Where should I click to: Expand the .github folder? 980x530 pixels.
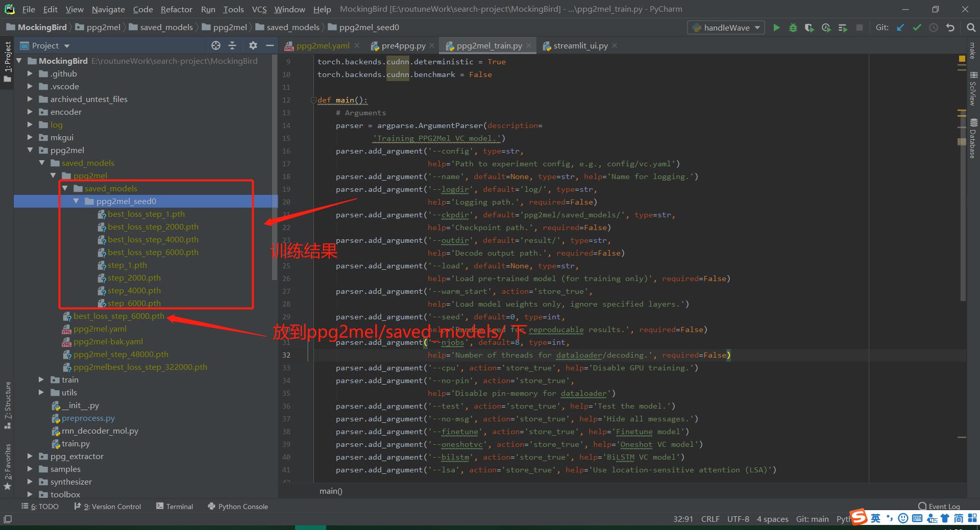pyautogui.click(x=30, y=73)
